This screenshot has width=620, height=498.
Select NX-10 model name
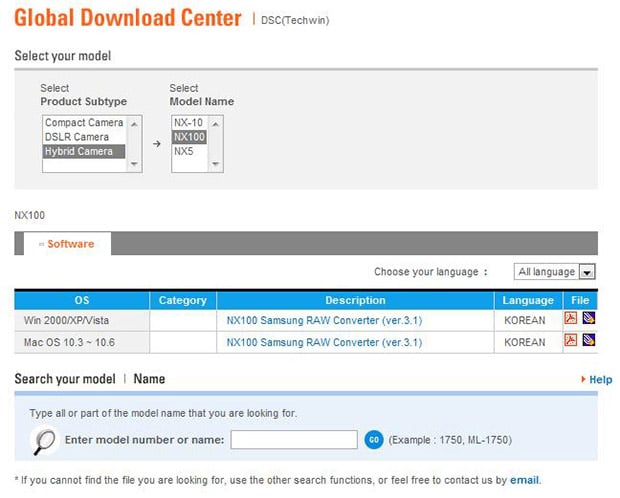189,123
